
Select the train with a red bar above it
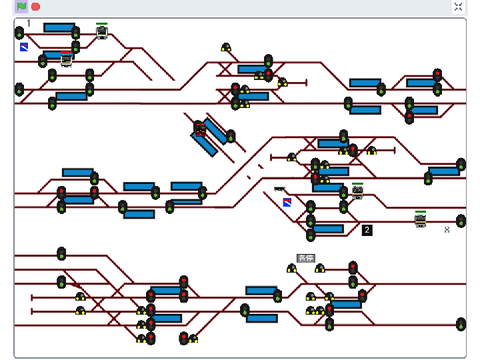point(66,59)
